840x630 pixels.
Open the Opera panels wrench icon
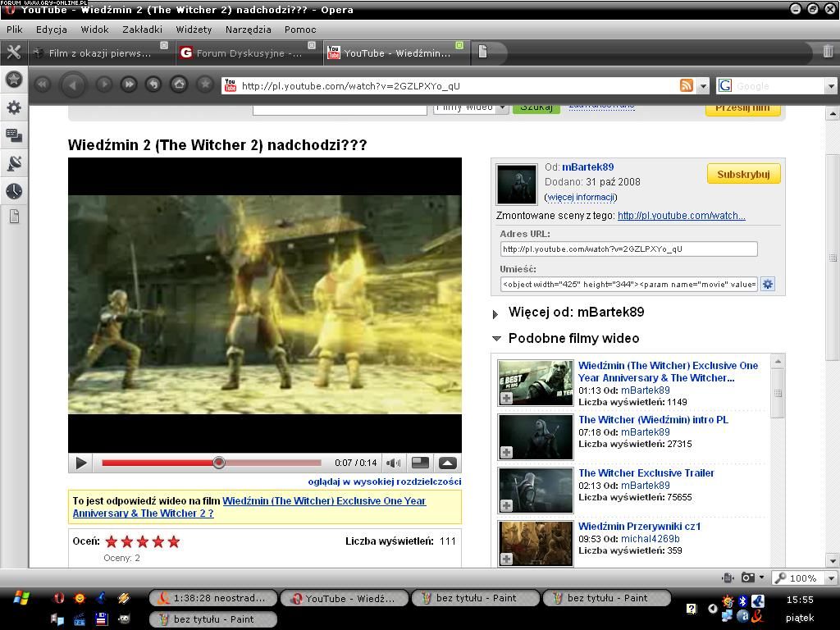[14, 52]
